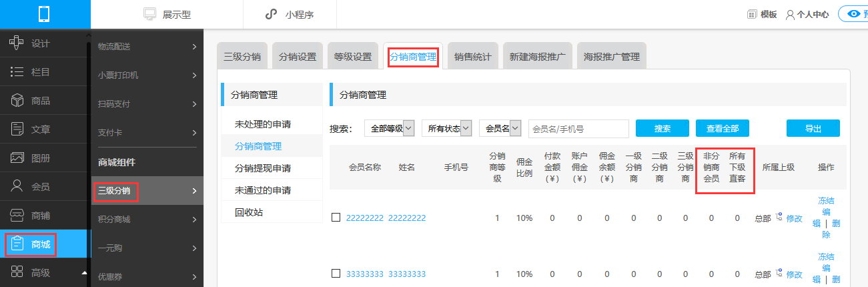868x287 pixels.
Task: Switch to the 新建海报推广 tab
Action: tap(537, 57)
